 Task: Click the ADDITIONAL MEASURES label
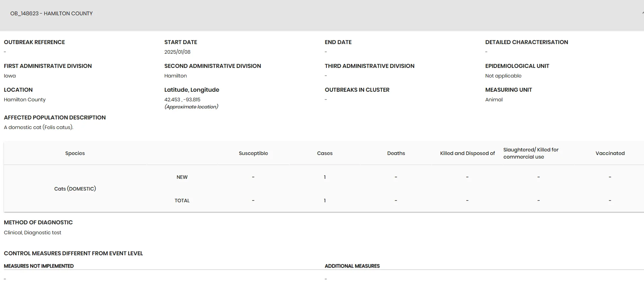pos(352,266)
